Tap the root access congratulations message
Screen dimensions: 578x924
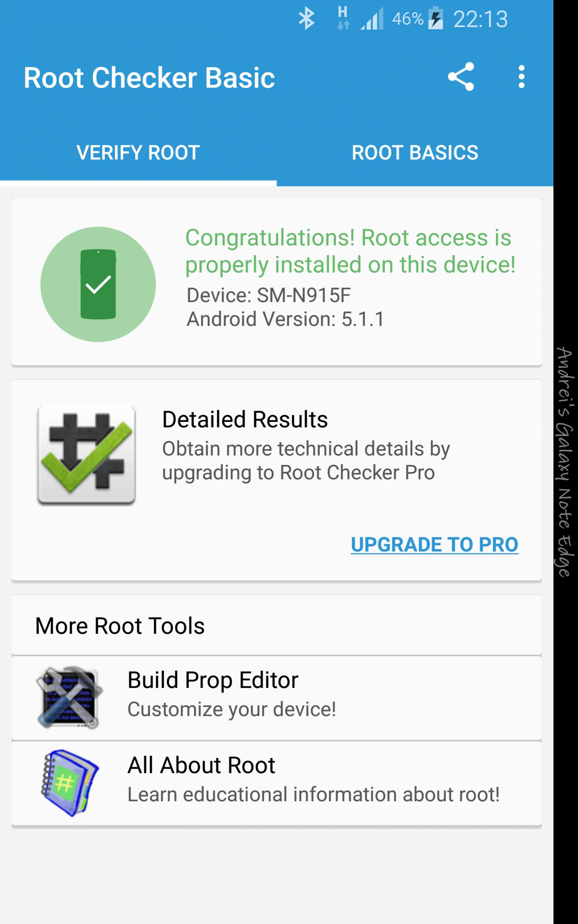(x=350, y=251)
